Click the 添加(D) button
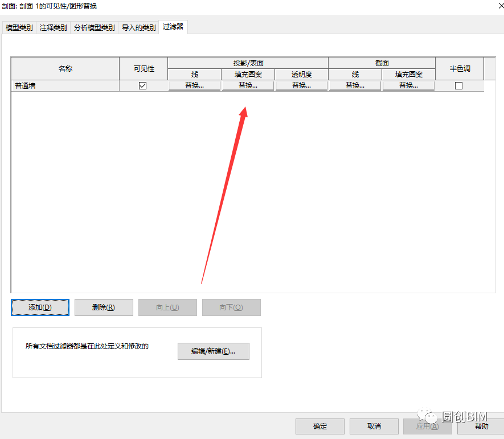504x439 pixels. pyautogui.click(x=40, y=307)
